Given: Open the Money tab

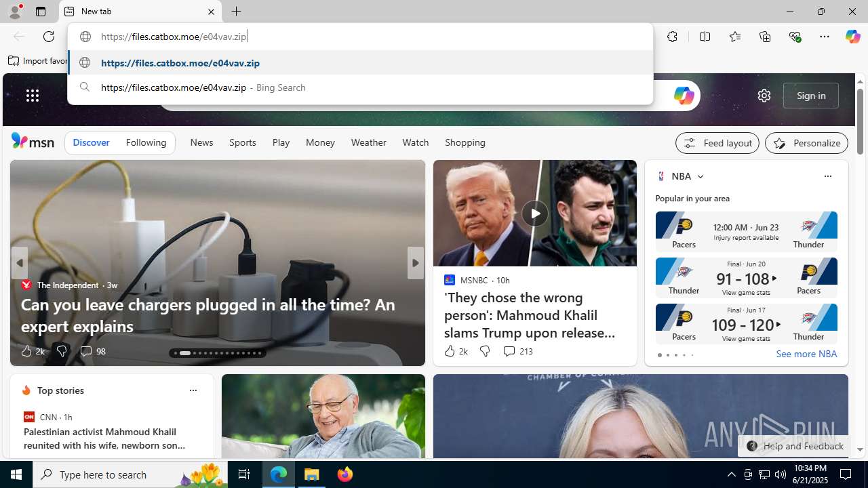Looking at the screenshot, I should click(x=320, y=142).
